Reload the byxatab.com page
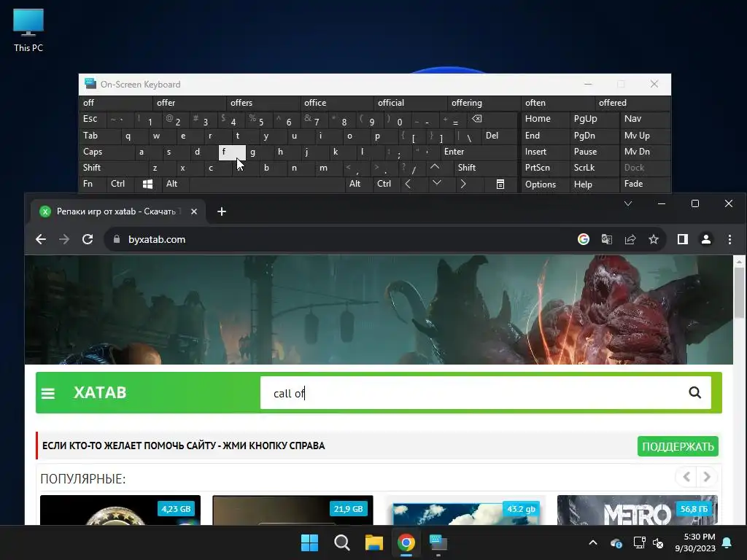 click(88, 239)
